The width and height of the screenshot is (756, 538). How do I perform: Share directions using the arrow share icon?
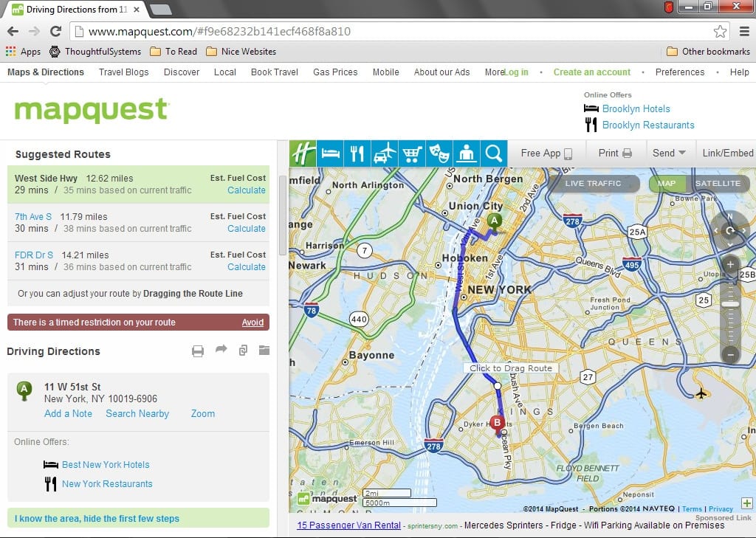click(x=221, y=350)
